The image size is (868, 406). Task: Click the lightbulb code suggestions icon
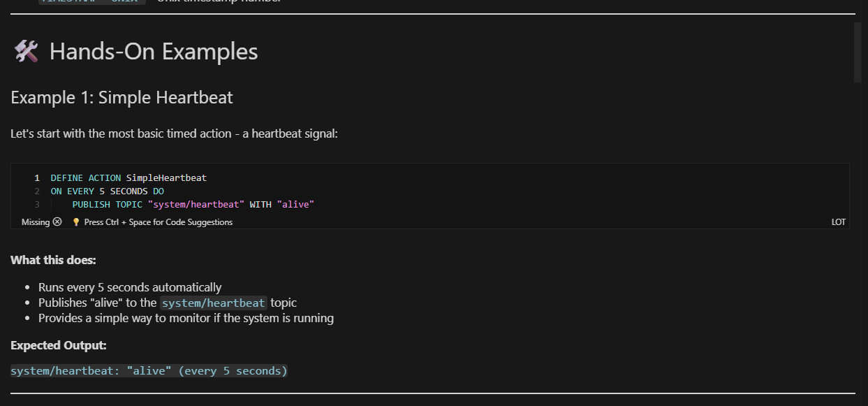click(x=75, y=222)
